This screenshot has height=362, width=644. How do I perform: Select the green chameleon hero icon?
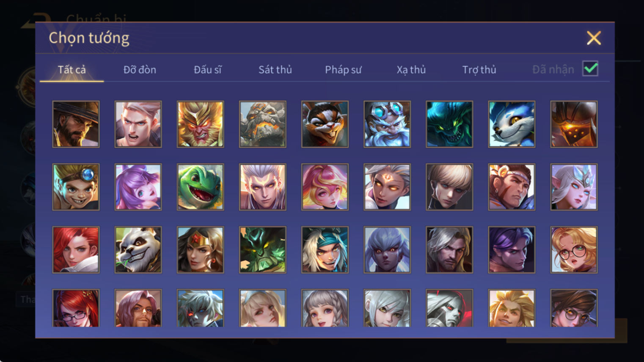point(200,187)
